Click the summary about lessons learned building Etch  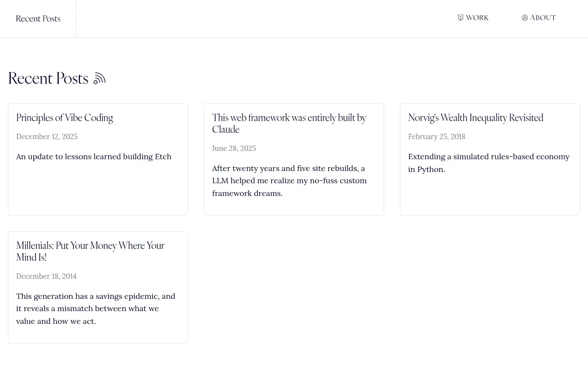(x=94, y=156)
